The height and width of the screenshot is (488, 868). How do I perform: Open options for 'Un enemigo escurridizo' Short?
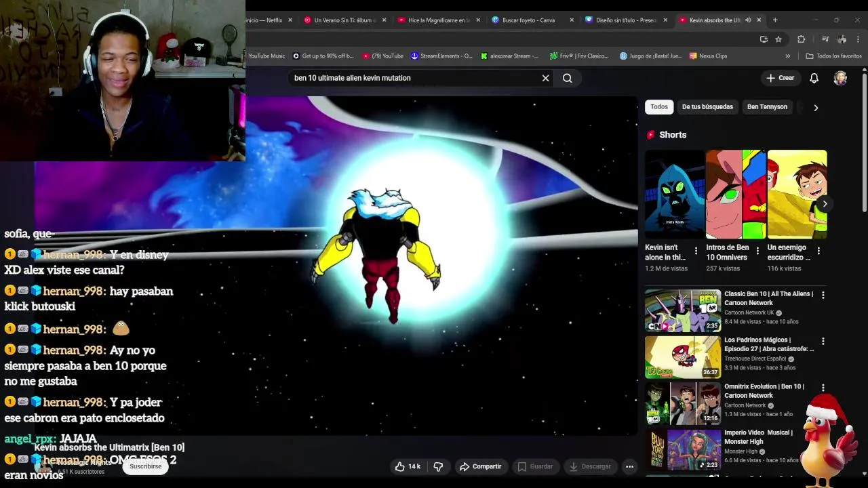click(818, 251)
